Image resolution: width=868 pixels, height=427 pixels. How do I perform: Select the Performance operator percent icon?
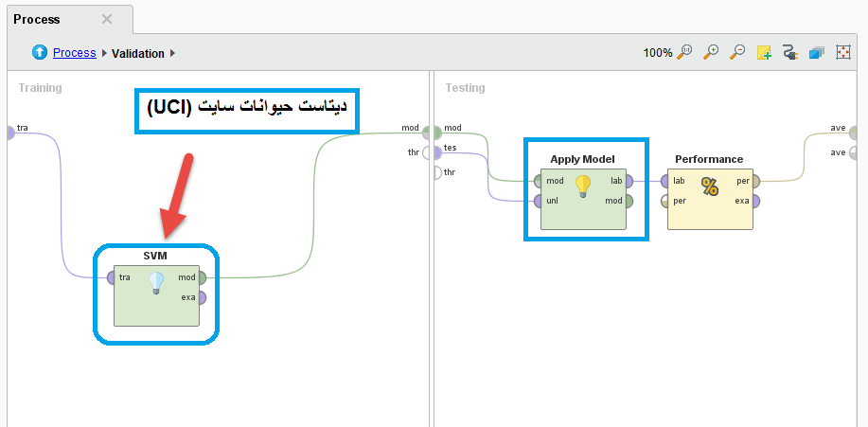710,187
